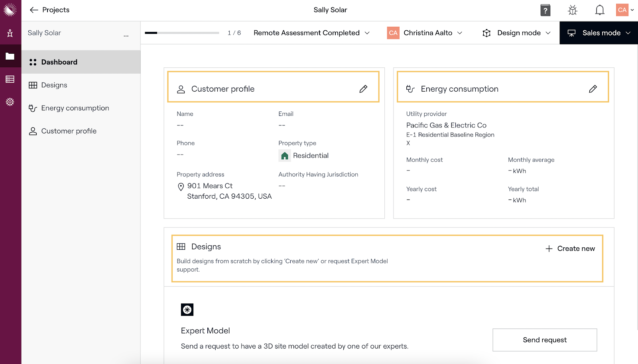Click the Residential property type value
The height and width of the screenshot is (364, 638).
point(311,156)
